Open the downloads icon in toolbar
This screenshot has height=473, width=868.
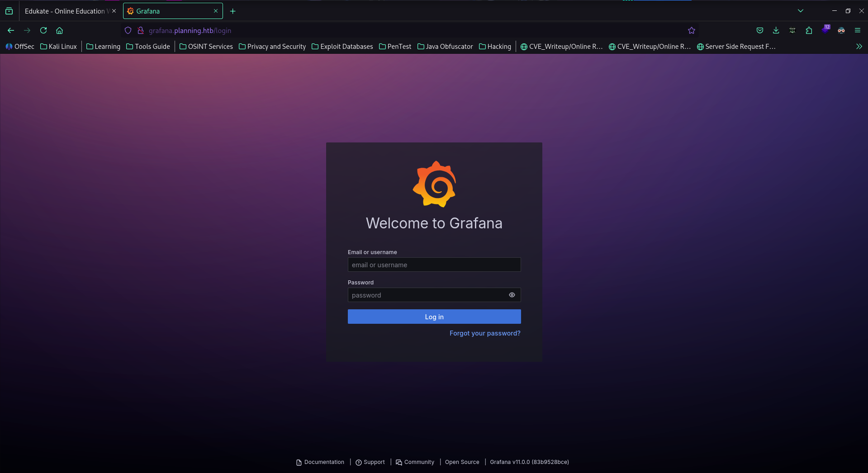[776, 30]
